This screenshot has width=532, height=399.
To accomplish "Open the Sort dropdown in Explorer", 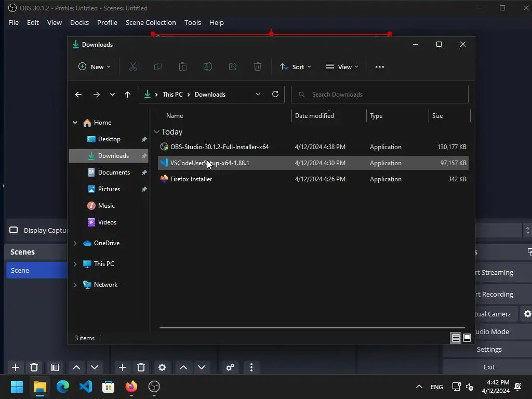I will click(x=296, y=67).
